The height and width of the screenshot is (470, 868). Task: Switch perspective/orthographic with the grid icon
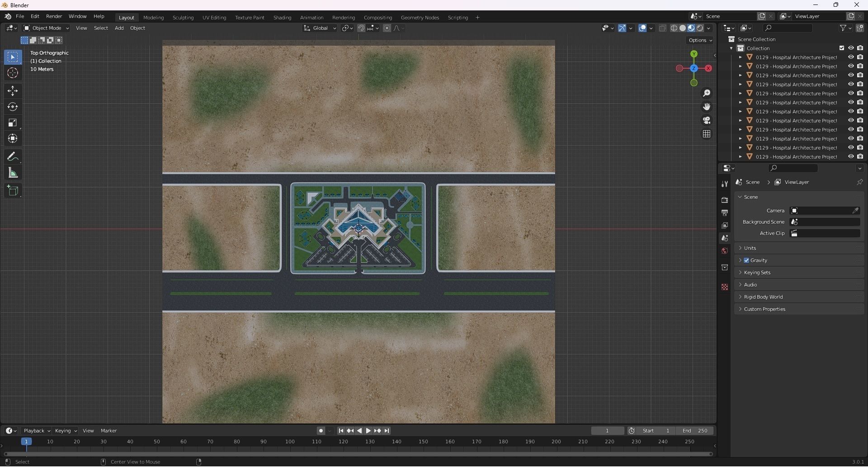(707, 134)
